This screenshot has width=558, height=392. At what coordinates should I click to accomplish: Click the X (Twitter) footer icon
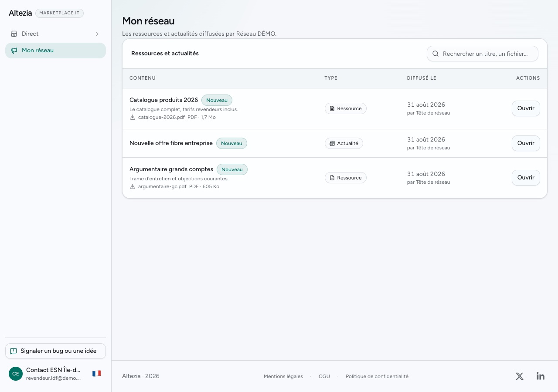(520, 376)
